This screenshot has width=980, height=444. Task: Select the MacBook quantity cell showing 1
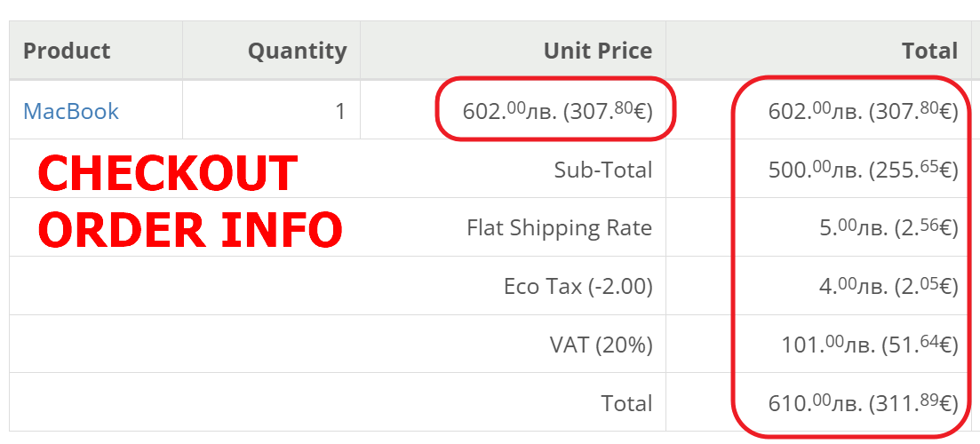click(339, 111)
